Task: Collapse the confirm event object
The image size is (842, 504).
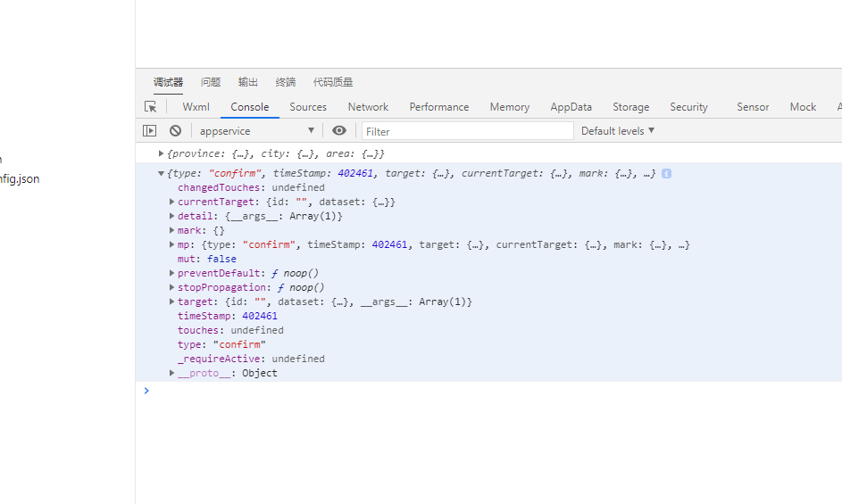Action: pyautogui.click(x=161, y=173)
